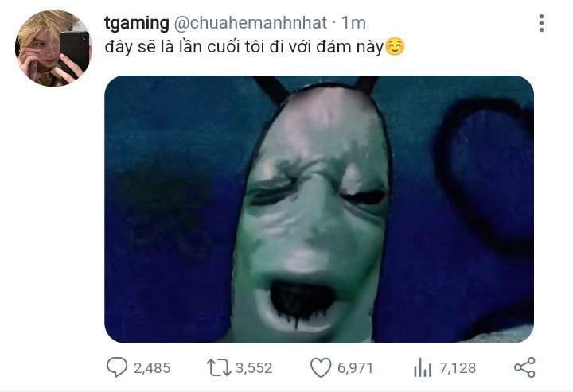Open the tgaming profile picture
Viewport: 573px width, 392px height.
53,48
